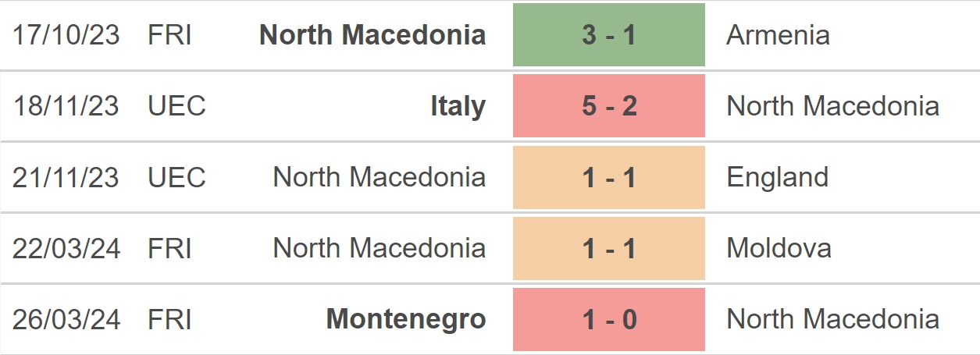Select the date 22/03/24
Viewport: 980px width, 355px height.
[x=66, y=248]
